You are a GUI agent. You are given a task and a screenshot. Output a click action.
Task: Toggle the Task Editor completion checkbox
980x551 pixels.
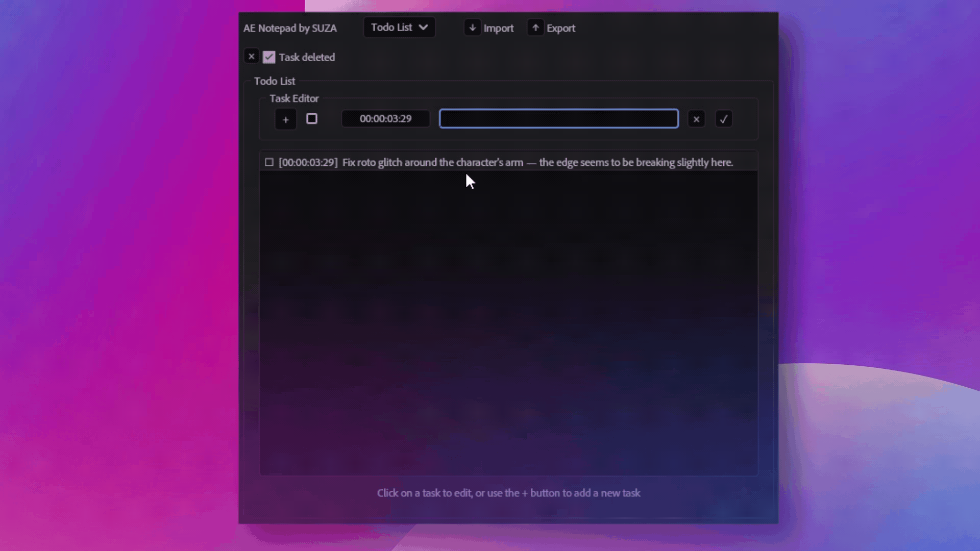(x=312, y=119)
